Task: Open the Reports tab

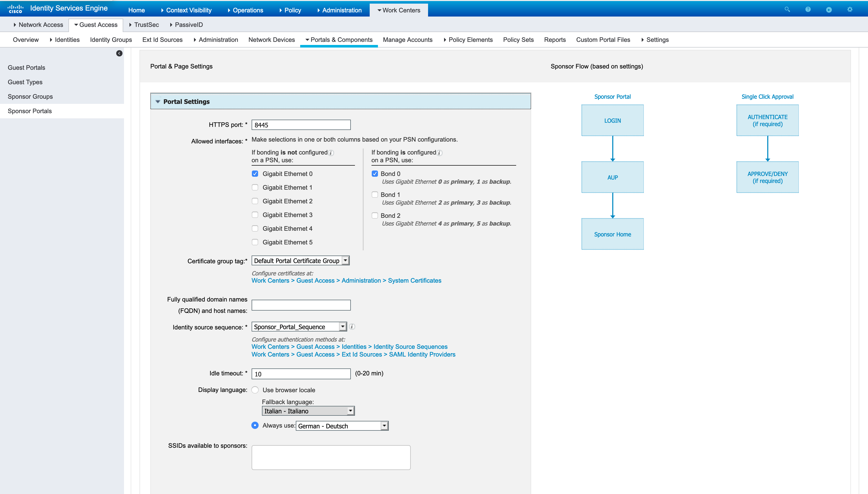Action: (555, 40)
